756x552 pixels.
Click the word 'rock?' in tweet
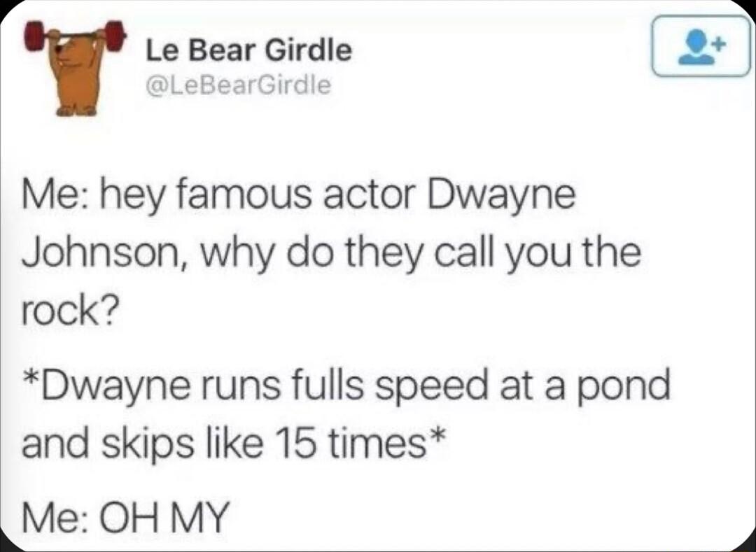click(x=69, y=313)
